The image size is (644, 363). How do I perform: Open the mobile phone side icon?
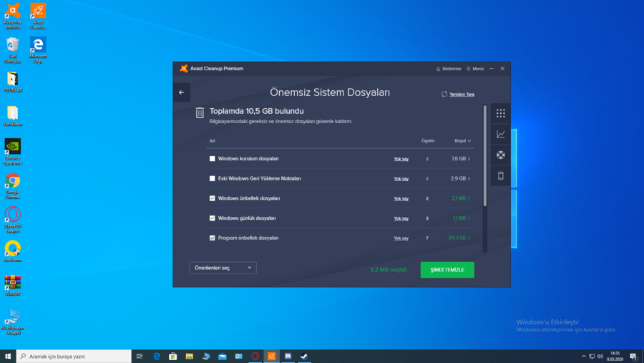point(500,176)
